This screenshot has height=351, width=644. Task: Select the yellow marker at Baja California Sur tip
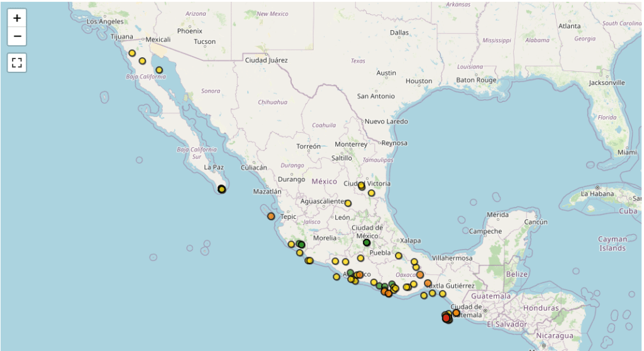[x=222, y=189]
